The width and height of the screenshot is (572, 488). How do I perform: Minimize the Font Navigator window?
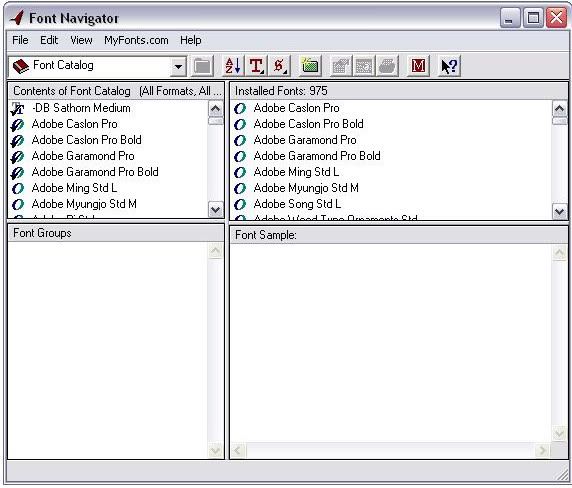pos(510,18)
